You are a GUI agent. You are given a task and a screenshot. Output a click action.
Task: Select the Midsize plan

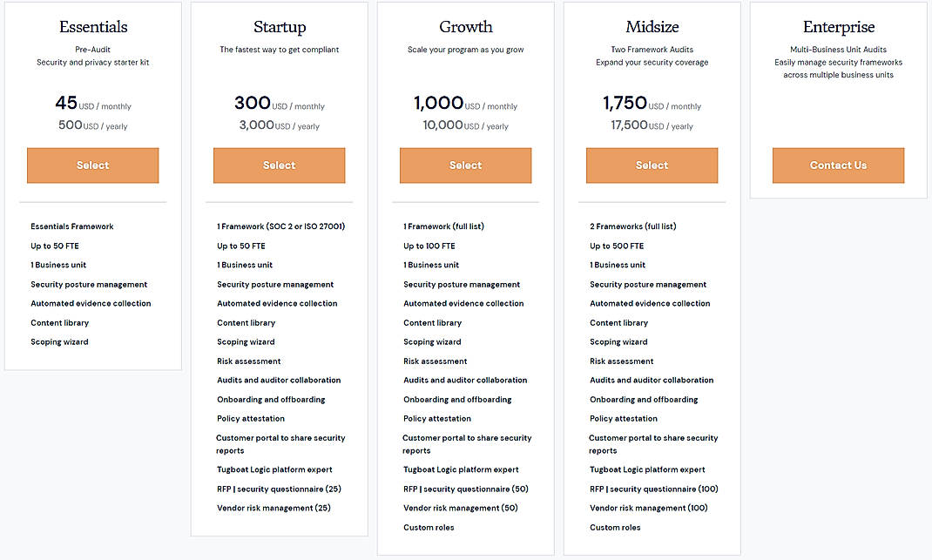click(x=652, y=165)
